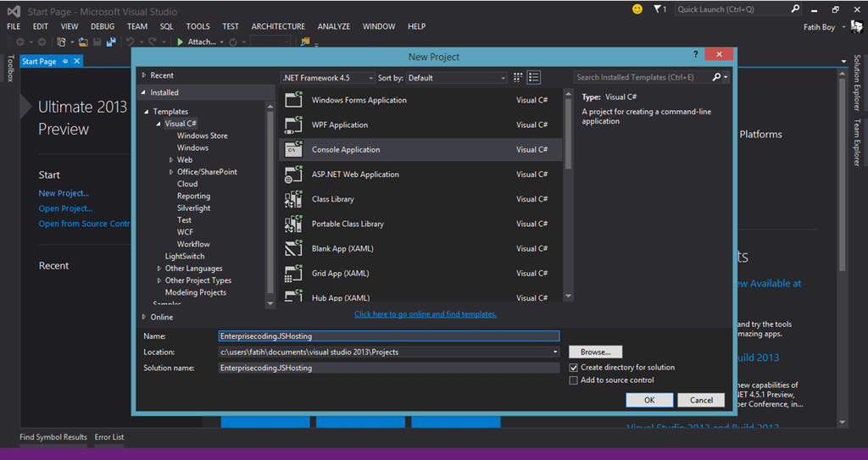Expand the Online section
Viewport: 868px width, 460px height.
[144, 317]
